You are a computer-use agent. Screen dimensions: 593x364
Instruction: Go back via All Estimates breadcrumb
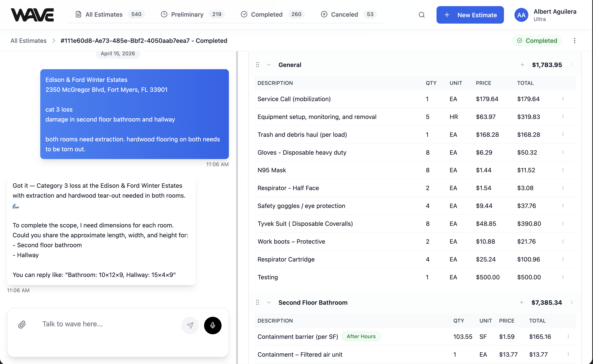pos(28,40)
